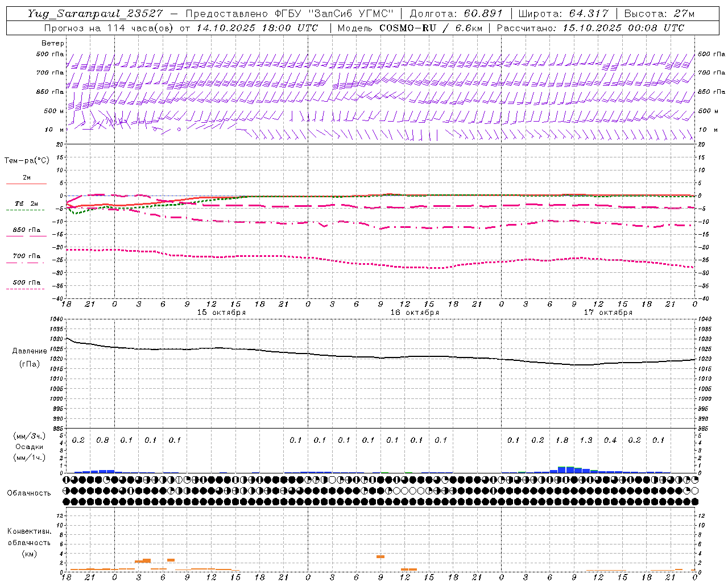The image size is (728, 582).
Task: Click the Облачность cloud cover label
Action: click(29, 493)
